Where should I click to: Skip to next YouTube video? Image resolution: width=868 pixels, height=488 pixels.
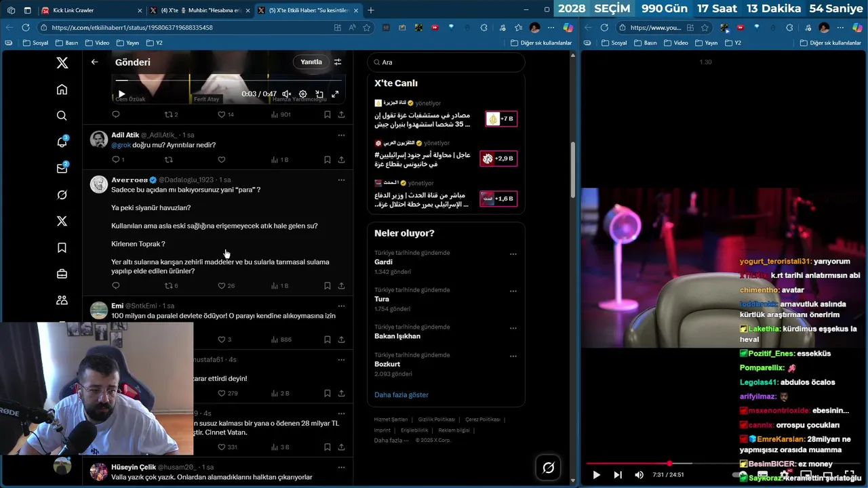(618, 475)
